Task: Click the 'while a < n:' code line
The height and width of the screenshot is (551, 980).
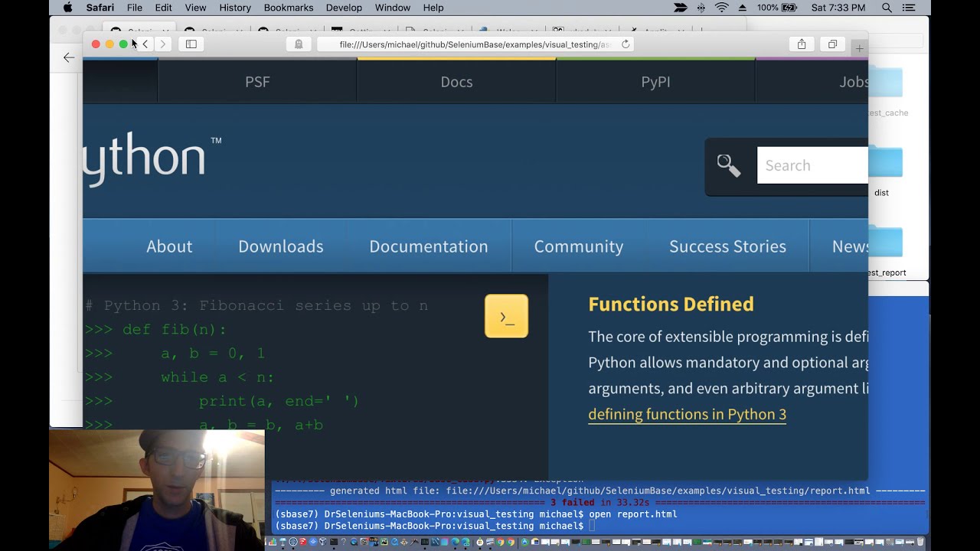Action: tap(217, 377)
